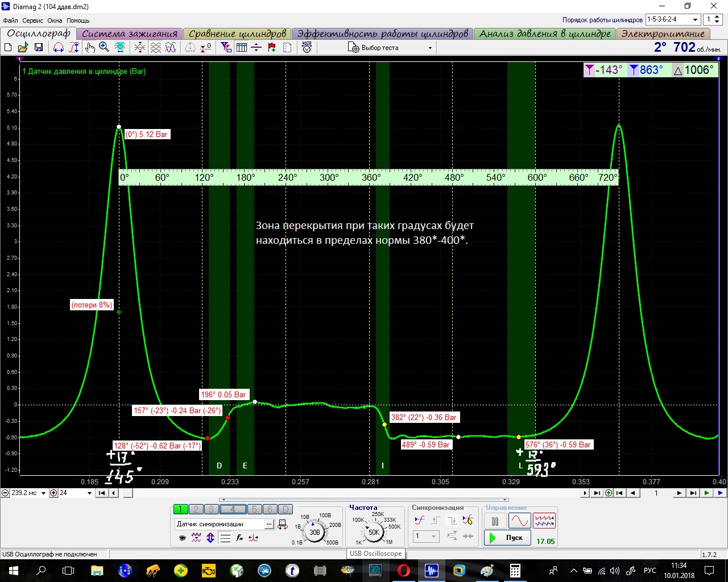The image size is (728, 582).
Task: Click the Save floppy disk icon
Action: coord(39,48)
